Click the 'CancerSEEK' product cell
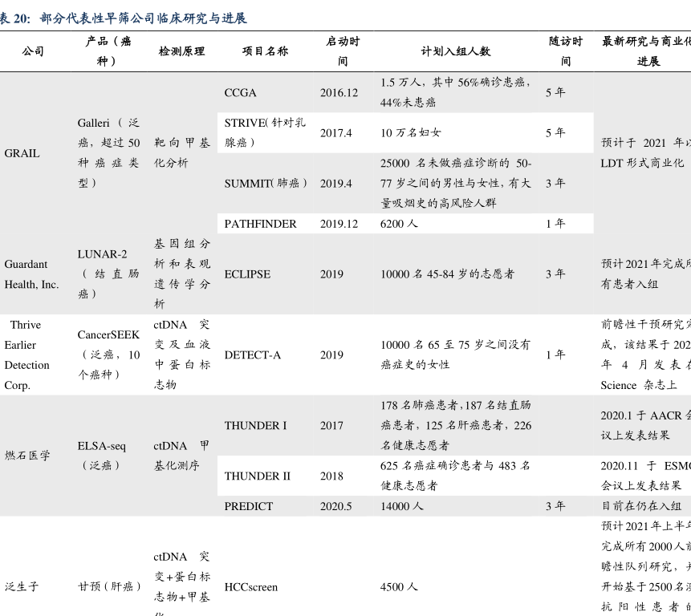The width and height of the screenshot is (691, 616). point(108,355)
